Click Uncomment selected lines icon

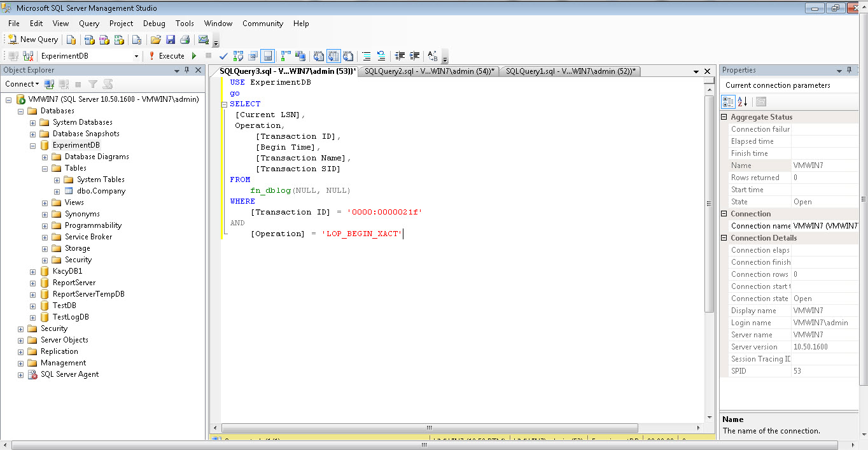[381, 56]
